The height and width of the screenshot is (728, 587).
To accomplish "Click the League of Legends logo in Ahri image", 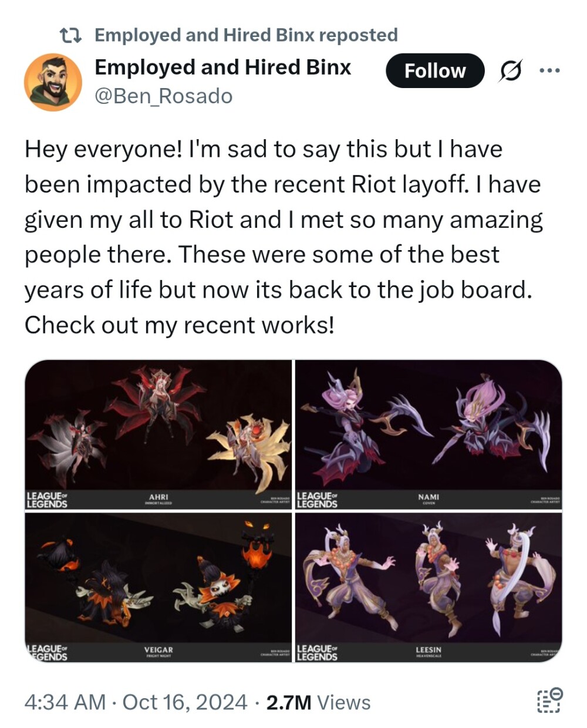I will click(47, 500).
